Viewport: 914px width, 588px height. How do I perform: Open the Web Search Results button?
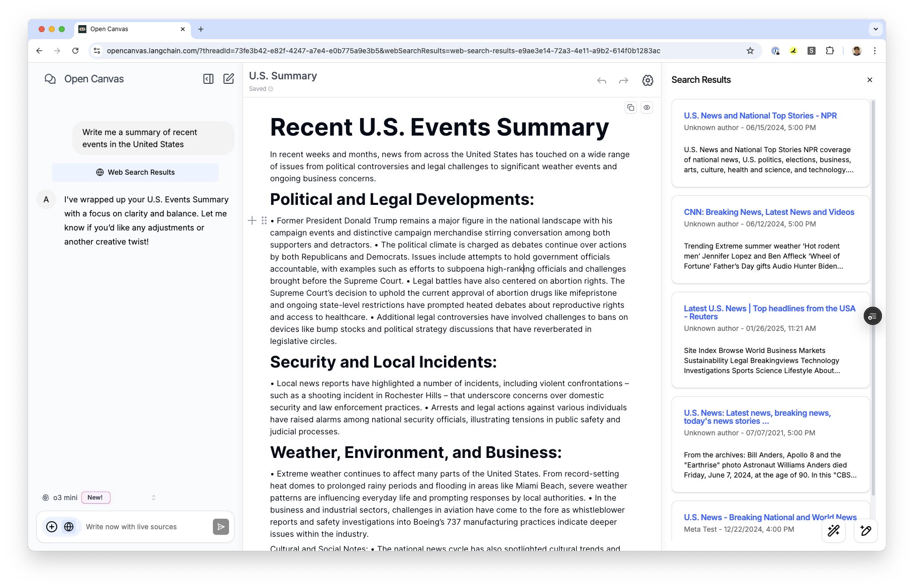135,172
